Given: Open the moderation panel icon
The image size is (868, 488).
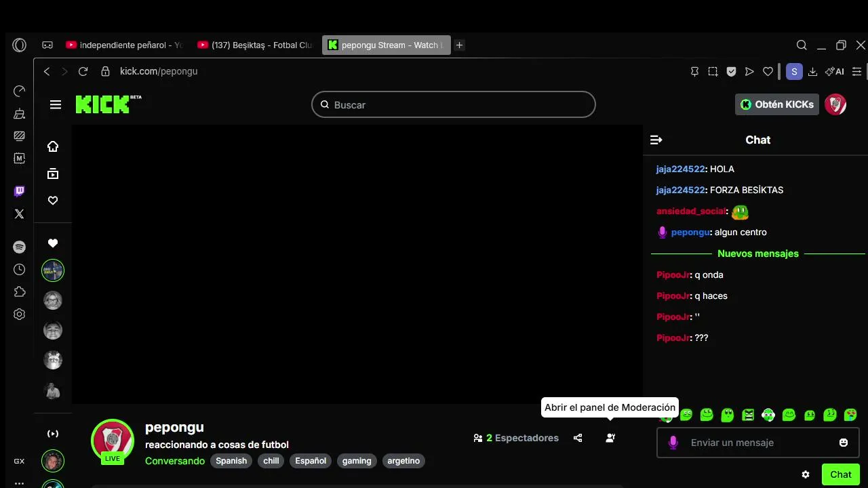Looking at the screenshot, I should 610,438.
